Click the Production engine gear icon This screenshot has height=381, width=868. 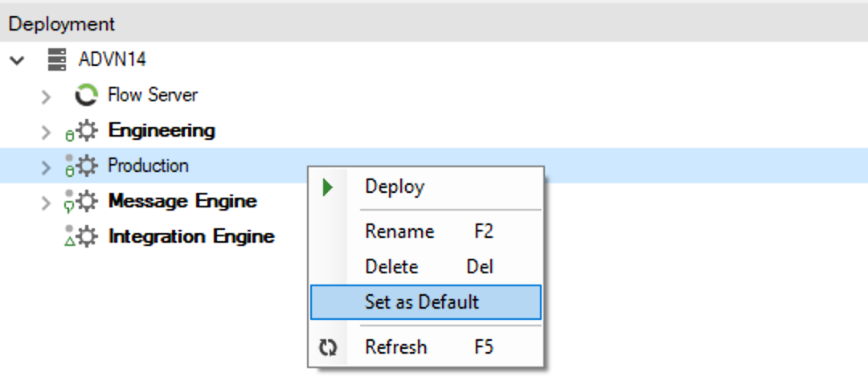pos(86,166)
